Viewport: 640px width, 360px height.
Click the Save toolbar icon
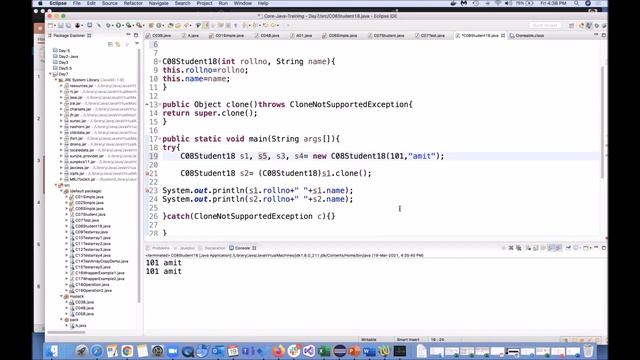point(61,25)
